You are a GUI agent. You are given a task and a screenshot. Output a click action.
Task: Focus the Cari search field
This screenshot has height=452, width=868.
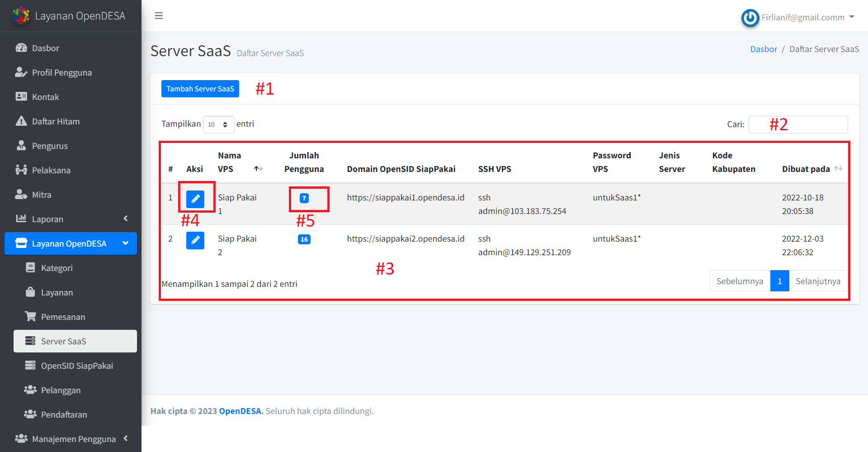pos(798,124)
